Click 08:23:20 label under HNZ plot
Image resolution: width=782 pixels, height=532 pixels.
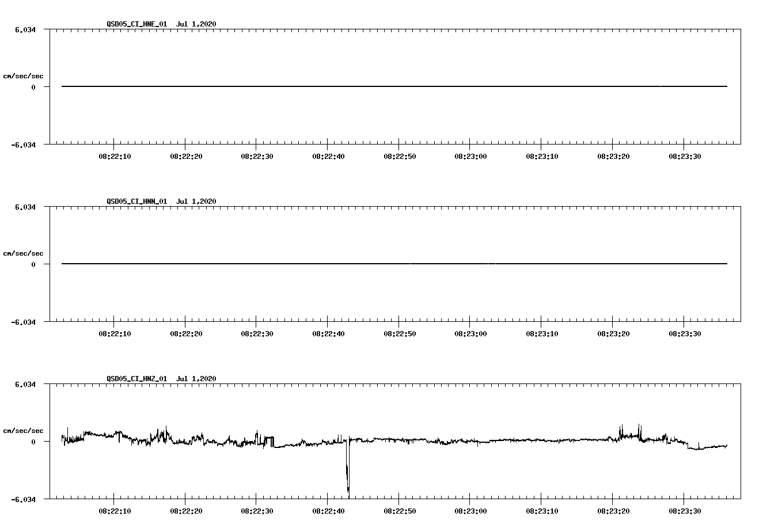point(613,511)
